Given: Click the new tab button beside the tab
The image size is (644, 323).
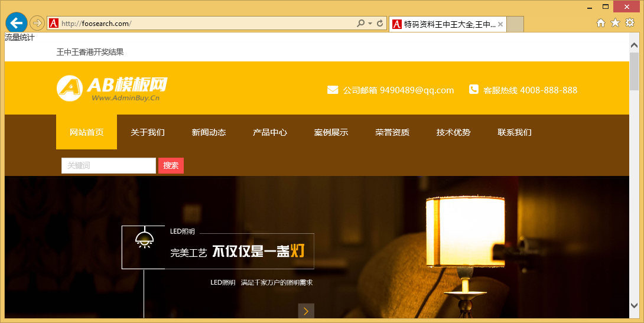Looking at the screenshot, I should tap(515, 24).
